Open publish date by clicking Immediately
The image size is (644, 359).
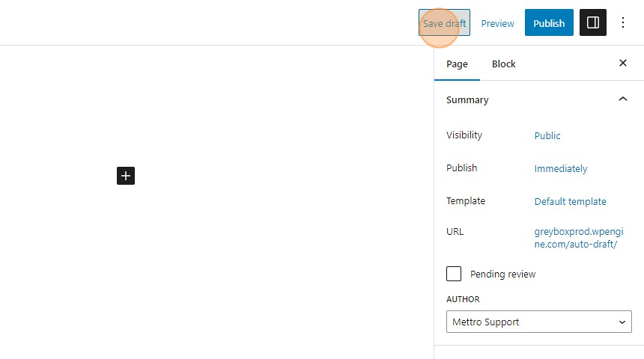[561, 168]
